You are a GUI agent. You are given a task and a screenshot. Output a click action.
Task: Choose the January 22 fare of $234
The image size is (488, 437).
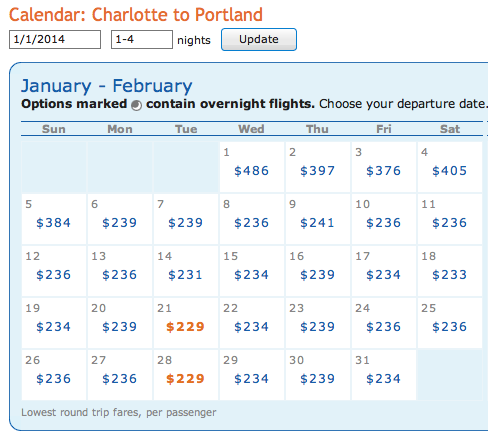(251, 327)
